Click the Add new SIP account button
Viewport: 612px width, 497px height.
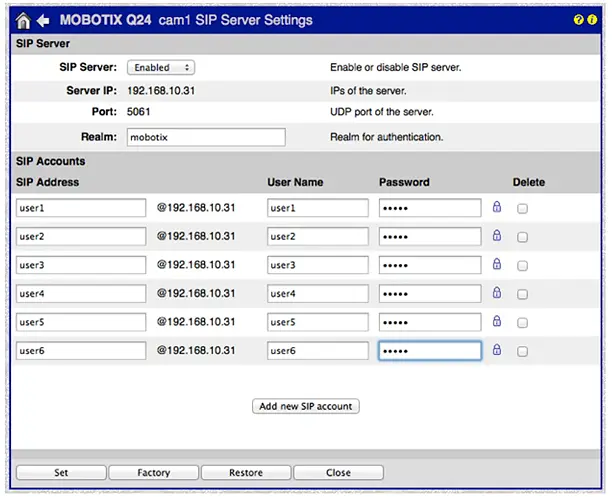pos(305,406)
